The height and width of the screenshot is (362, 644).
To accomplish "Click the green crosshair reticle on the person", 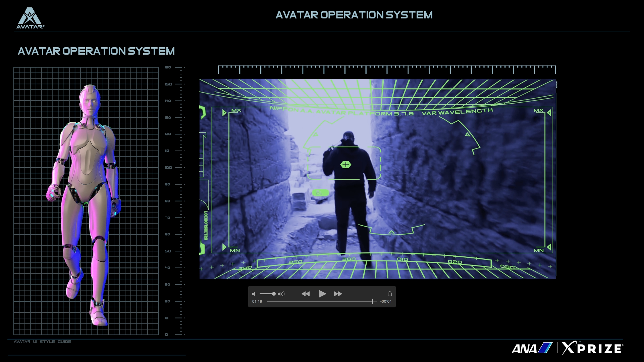I will coord(345,165).
